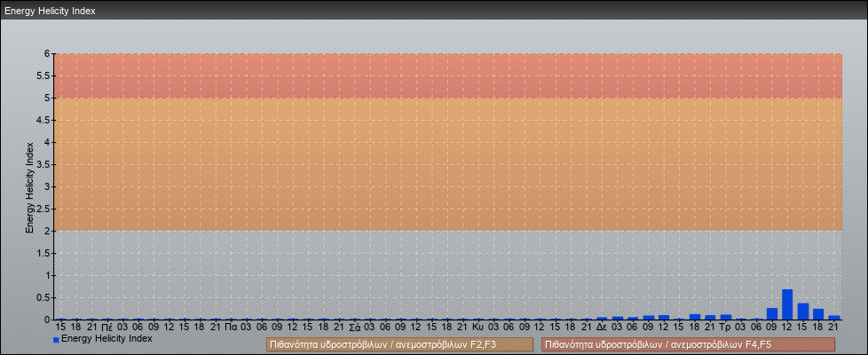Click the Τρ day label on time axis

(x=725, y=327)
